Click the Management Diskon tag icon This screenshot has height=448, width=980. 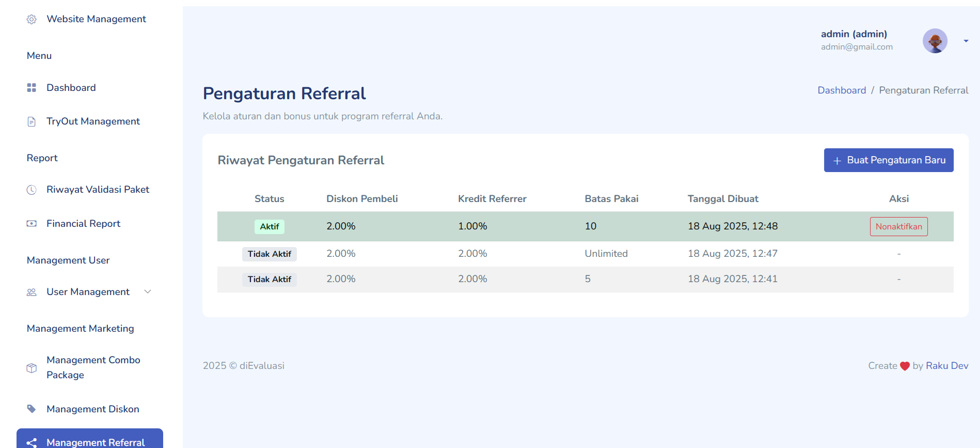tap(31, 409)
